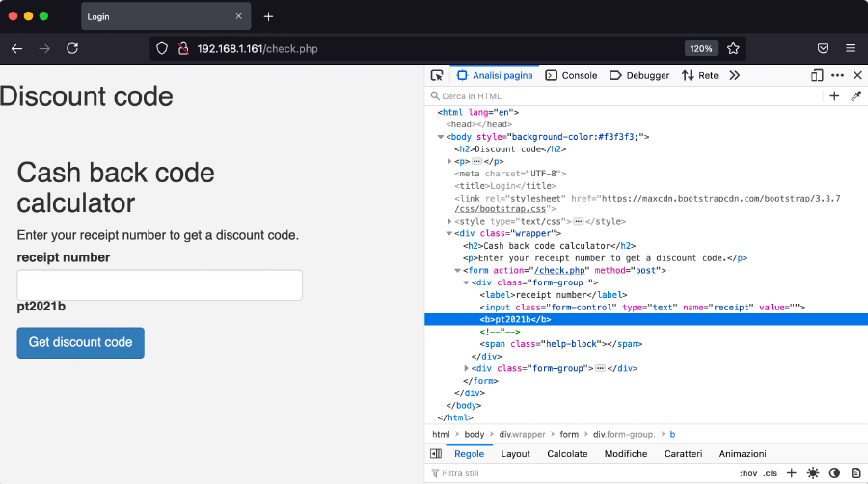
Task: Show more DevTools tabs with chevron
Action: pos(734,75)
